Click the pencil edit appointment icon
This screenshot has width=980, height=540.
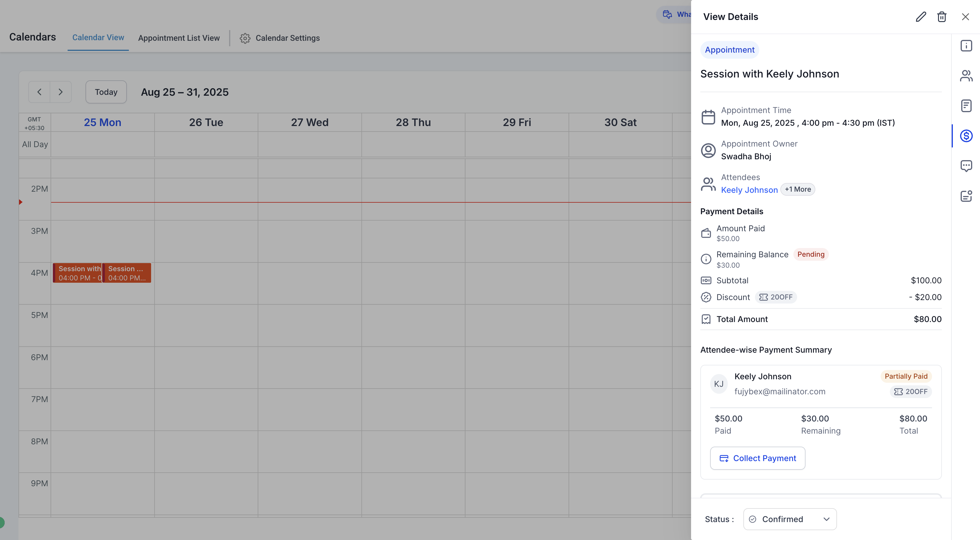pos(921,17)
